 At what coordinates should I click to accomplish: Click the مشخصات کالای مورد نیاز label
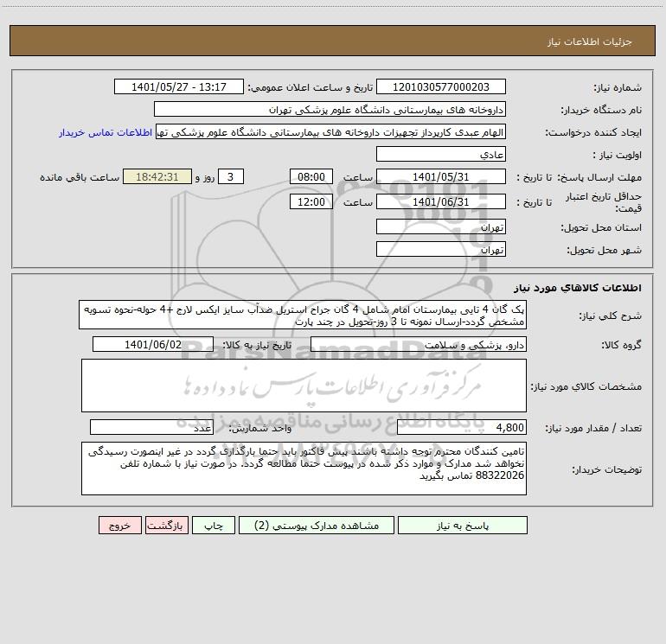[586, 386]
